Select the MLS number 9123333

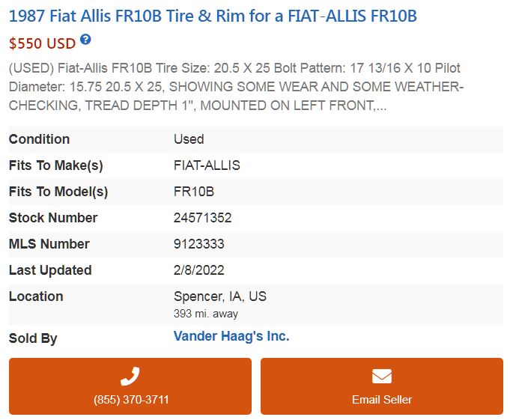point(199,244)
